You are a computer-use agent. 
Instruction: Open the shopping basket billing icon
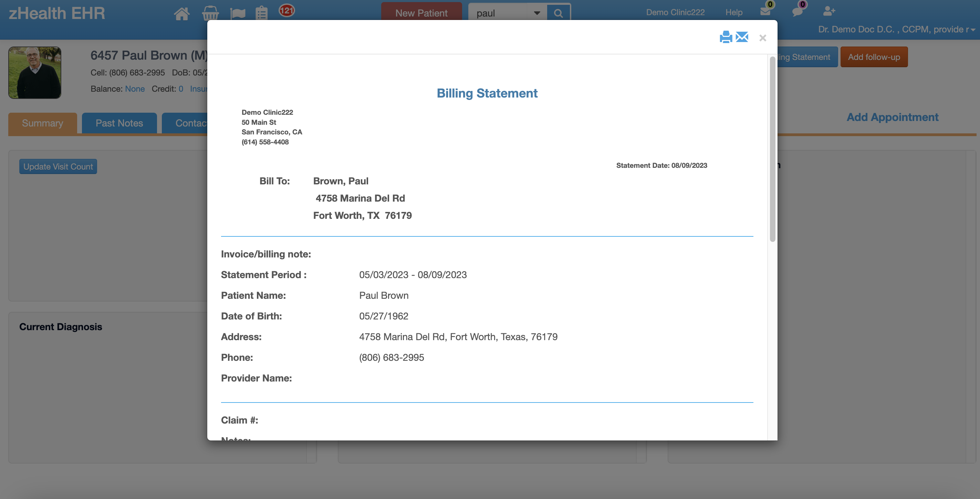pyautogui.click(x=210, y=13)
